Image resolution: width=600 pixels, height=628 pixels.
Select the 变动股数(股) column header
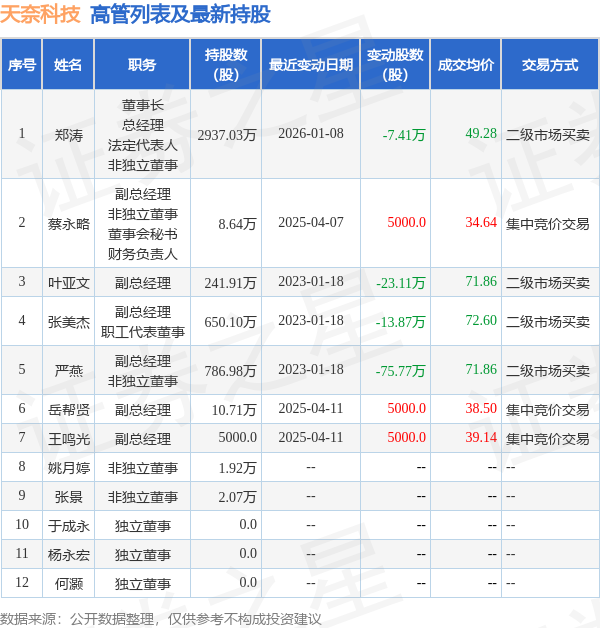(395, 64)
